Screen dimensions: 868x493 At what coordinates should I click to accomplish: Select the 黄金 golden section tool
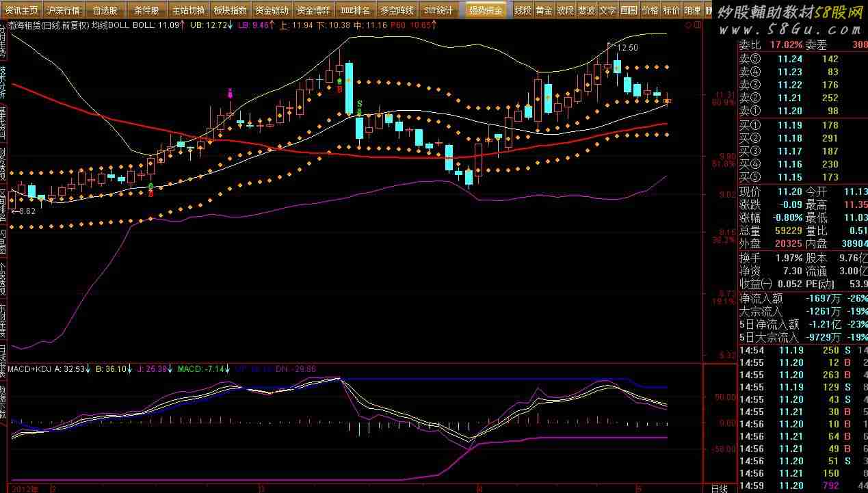pyautogui.click(x=544, y=10)
